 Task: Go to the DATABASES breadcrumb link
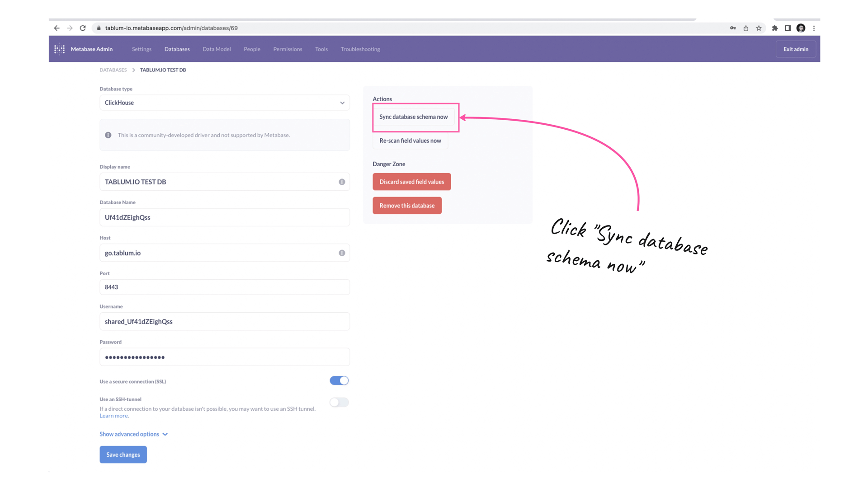113,70
